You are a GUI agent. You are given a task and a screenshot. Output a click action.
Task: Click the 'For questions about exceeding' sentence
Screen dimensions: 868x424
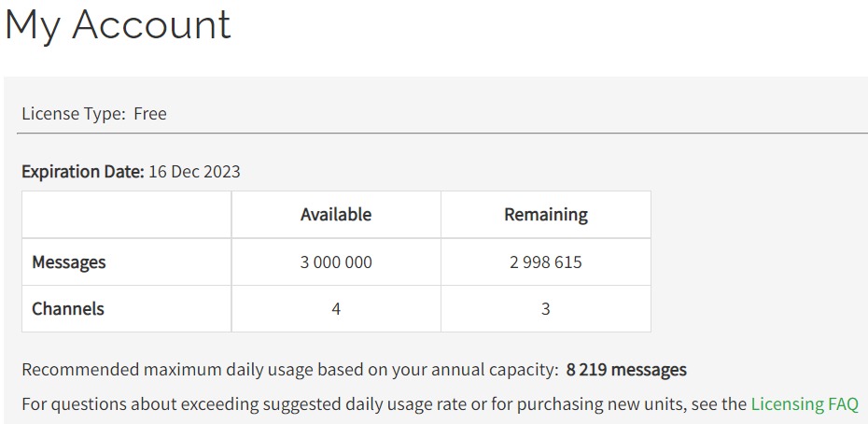coord(373,404)
